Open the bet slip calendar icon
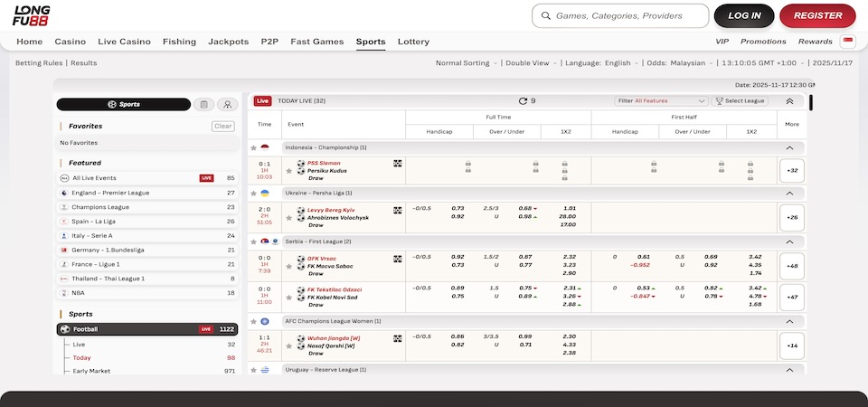 tap(203, 104)
